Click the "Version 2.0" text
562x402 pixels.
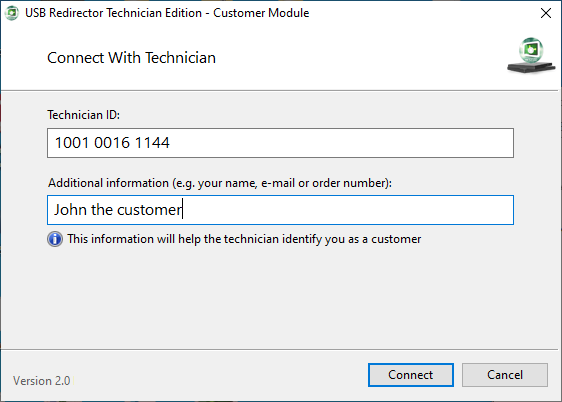(x=42, y=381)
